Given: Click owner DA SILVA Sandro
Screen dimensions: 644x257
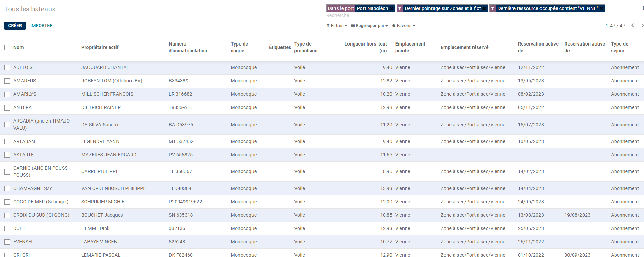Looking at the screenshot, I should click(x=100, y=125).
